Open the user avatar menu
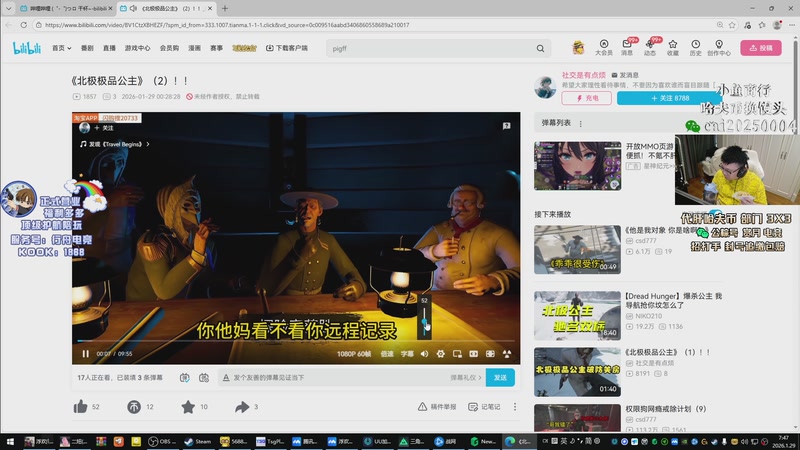 pos(578,48)
